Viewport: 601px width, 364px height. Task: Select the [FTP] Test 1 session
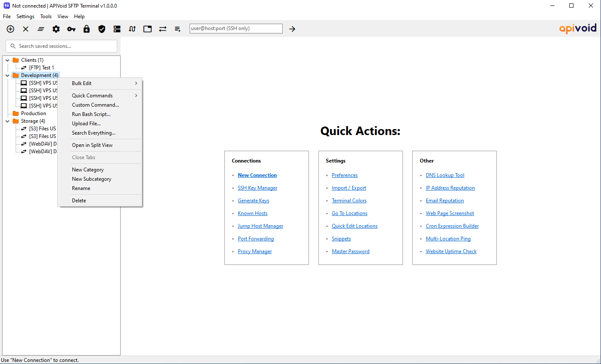point(41,68)
